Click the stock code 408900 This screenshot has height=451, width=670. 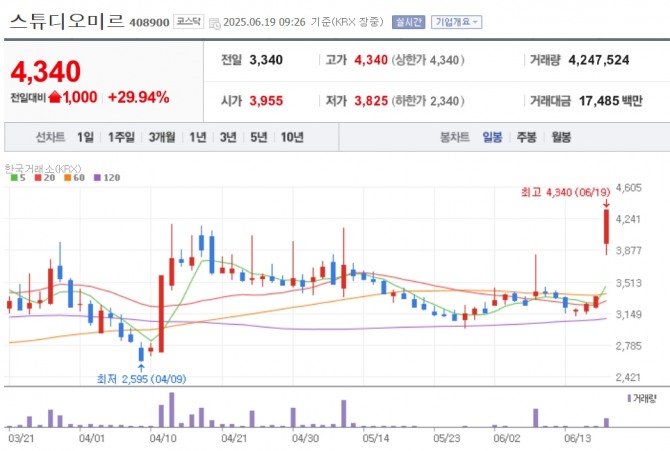[149, 23]
